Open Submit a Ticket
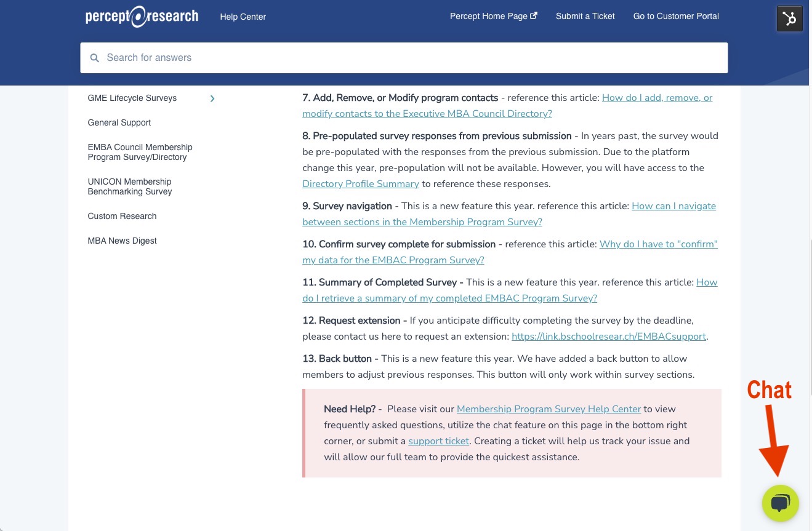This screenshot has height=531, width=812. click(x=585, y=16)
